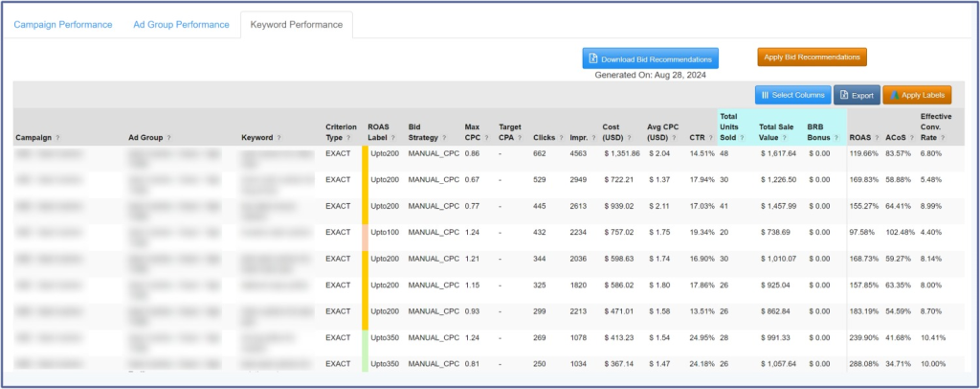Sort by the Impr. column header
980x389 pixels.
pos(579,138)
